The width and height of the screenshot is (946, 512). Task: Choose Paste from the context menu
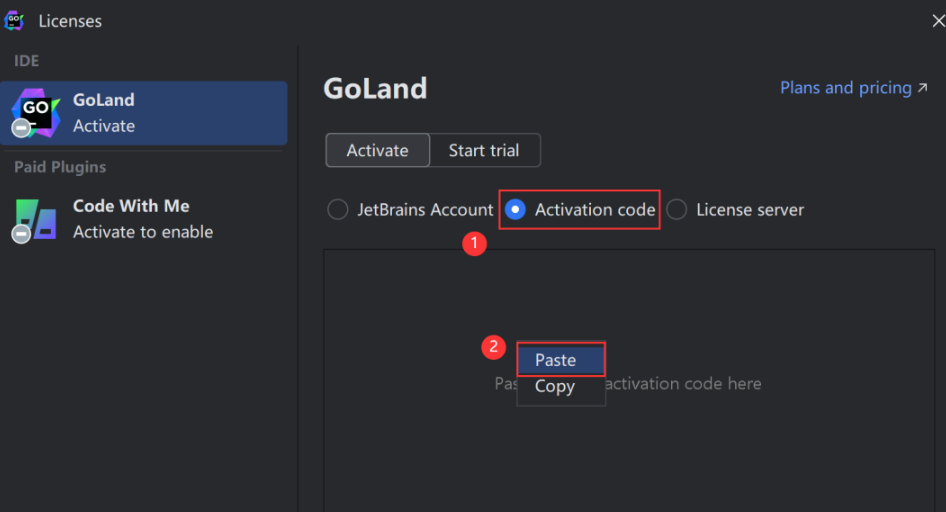pos(561,360)
